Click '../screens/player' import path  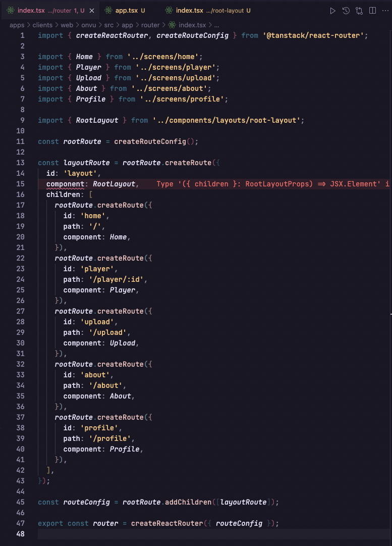[x=175, y=67]
